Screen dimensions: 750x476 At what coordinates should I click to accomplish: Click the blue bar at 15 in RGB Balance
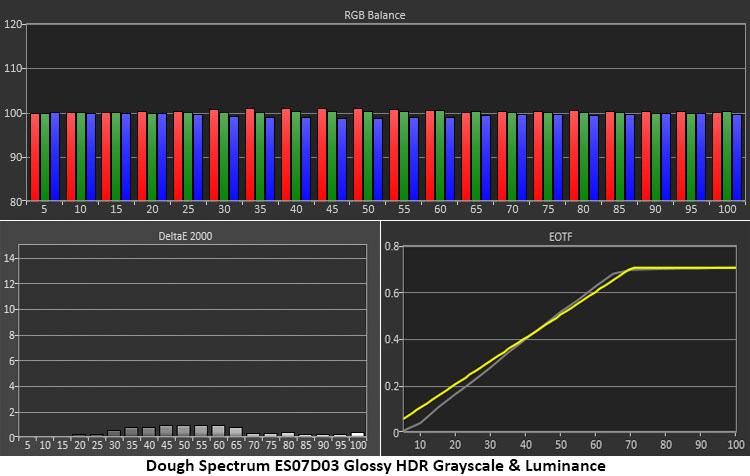(x=126, y=157)
